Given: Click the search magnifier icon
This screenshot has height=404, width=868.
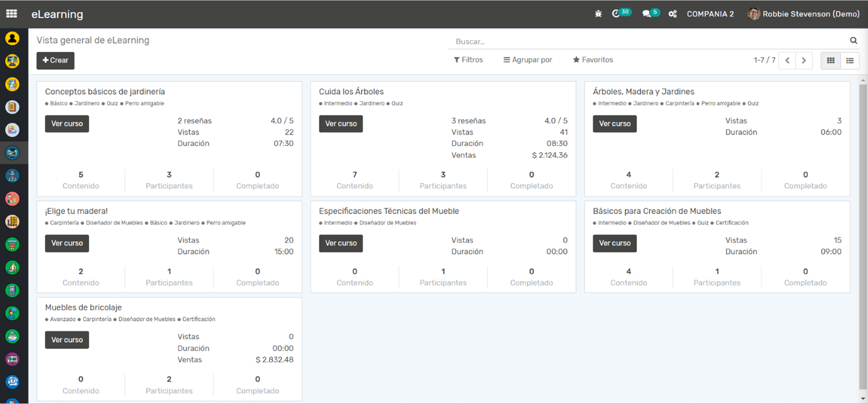Looking at the screenshot, I should [853, 41].
